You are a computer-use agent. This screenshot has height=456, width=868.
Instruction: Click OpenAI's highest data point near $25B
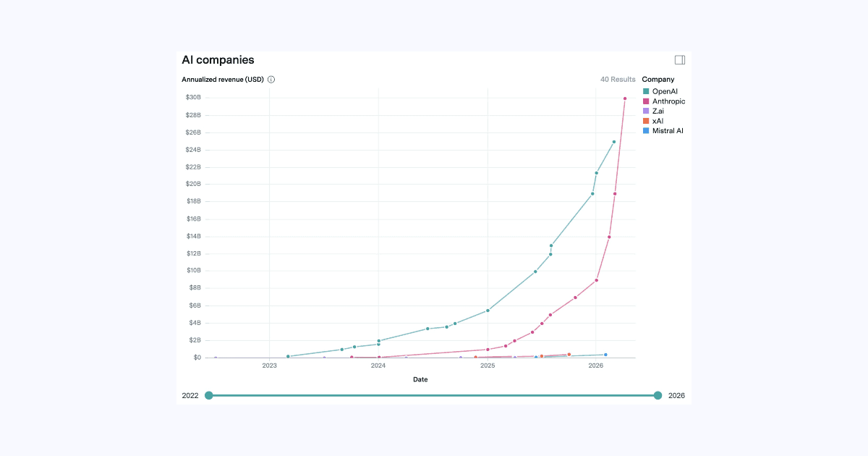click(613, 142)
